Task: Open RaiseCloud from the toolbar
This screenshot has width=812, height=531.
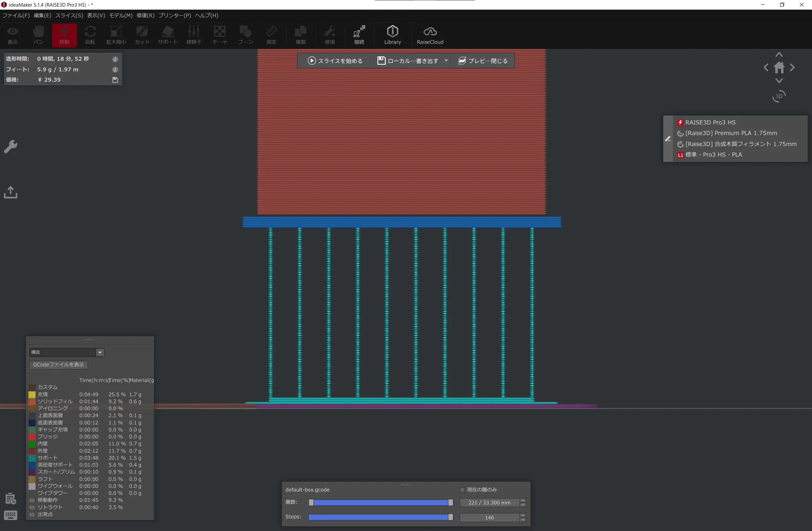Action: pos(430,35)
